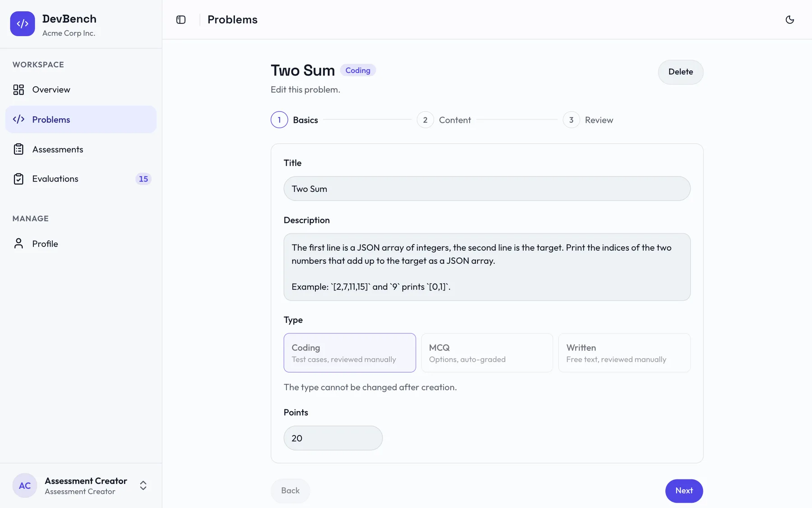Select the Written problem type
Screen dimensions: 812x508
(x=624, y=353)
